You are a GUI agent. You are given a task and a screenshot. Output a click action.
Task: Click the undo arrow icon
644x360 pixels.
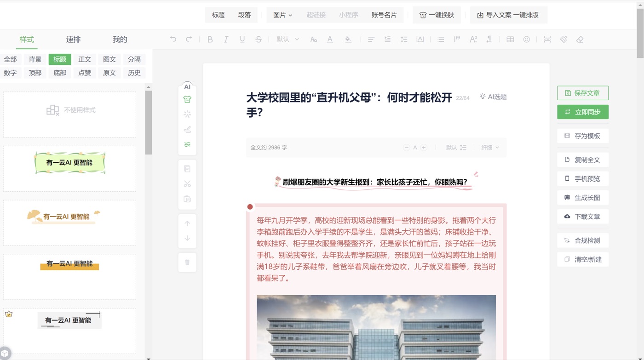[173, 40]
